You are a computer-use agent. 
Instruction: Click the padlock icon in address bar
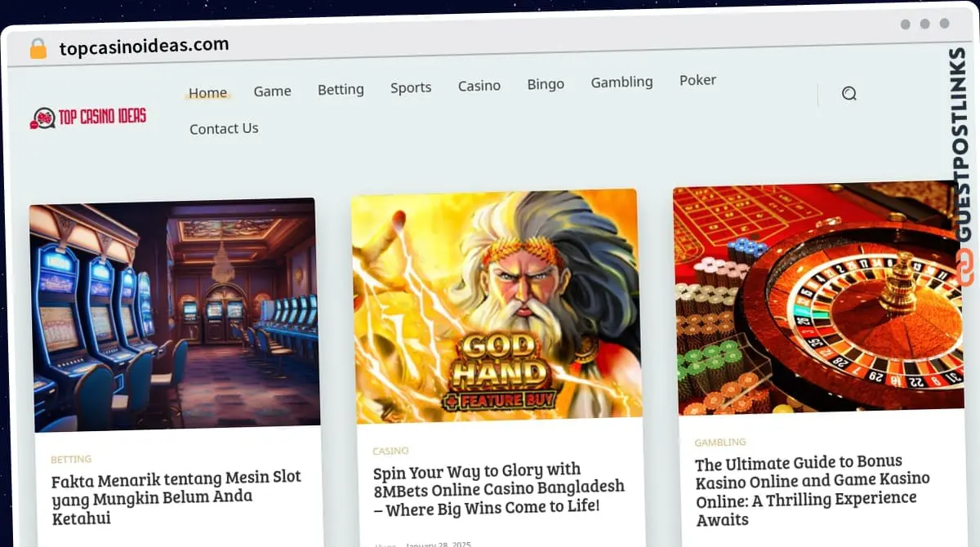pyautogui.click(x=38, y=48)
